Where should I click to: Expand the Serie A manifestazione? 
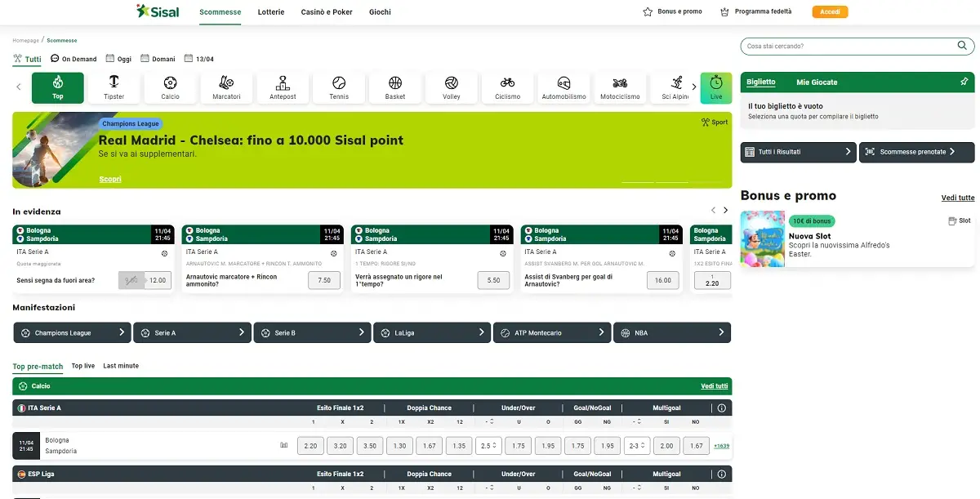[192, 332]
